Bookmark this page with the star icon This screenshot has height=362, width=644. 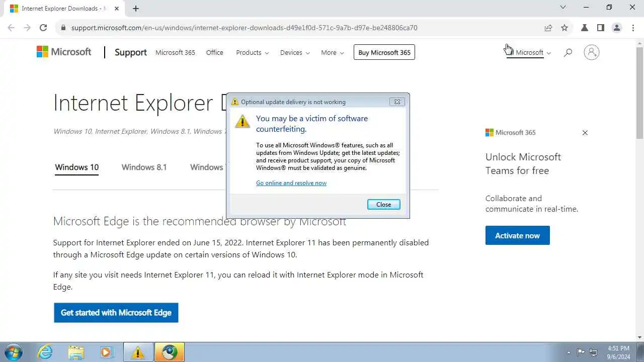pyautogui.click(x=565, y=28)
